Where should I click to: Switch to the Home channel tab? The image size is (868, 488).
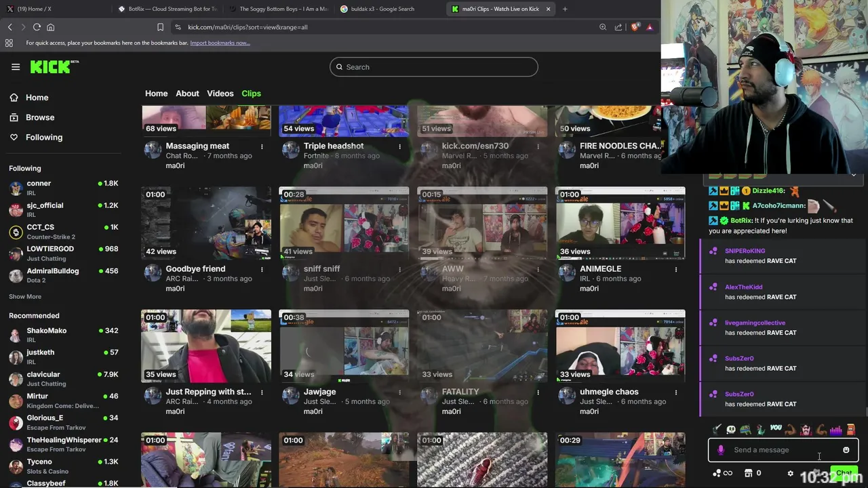(156, 94)
